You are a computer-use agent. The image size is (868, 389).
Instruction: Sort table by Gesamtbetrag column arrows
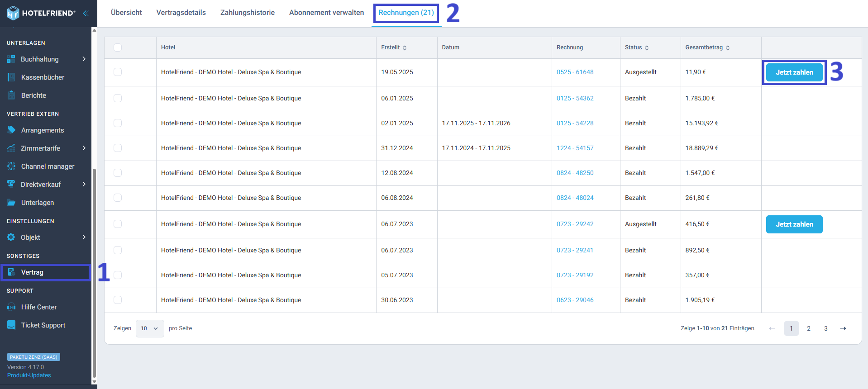pos(728,48)
